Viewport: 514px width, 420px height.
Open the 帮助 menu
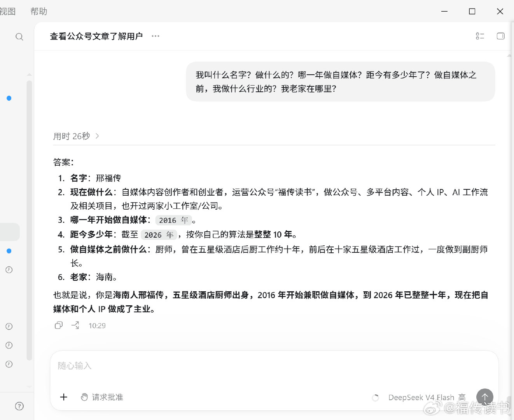(39, 12)
